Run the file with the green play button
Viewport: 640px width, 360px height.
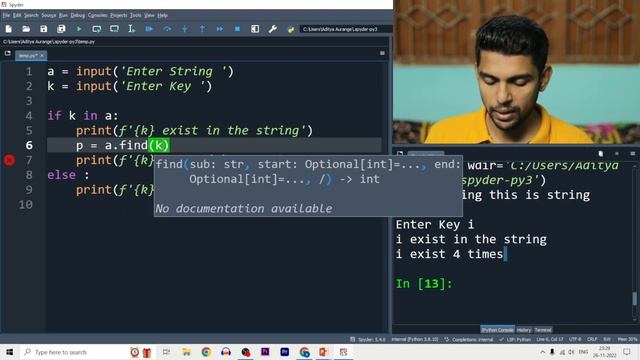79,29
